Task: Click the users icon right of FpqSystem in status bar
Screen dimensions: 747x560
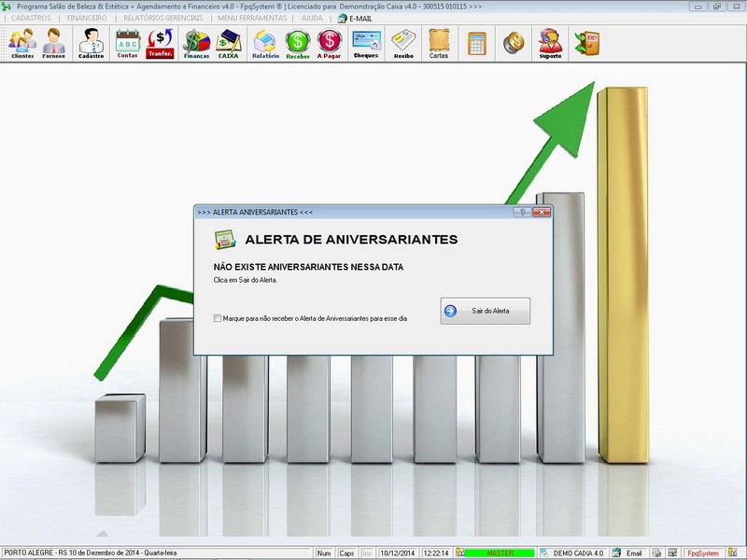Action: [x=733, y=553]
